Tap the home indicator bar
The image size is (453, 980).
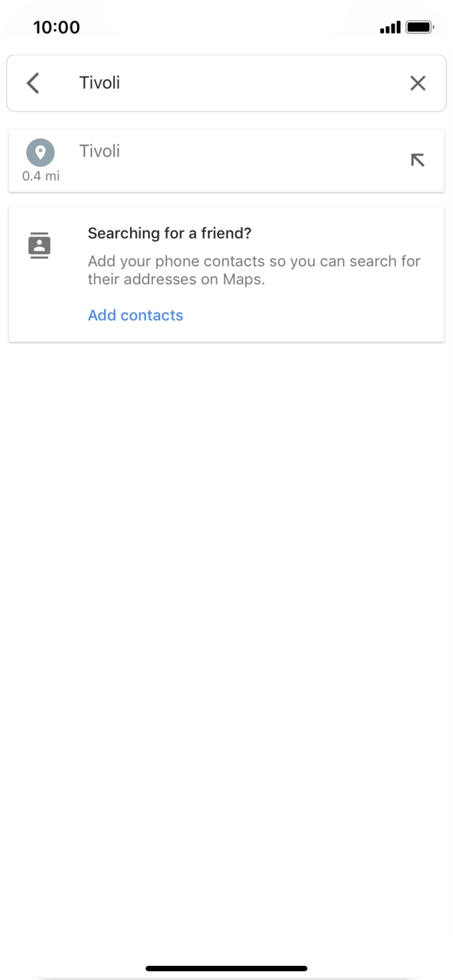click(226, 968)
